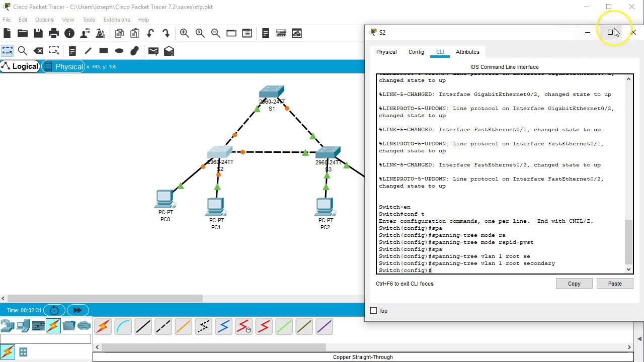The image size is (644, 362).
Task: Click the Paste button in CLI
Action: tap(615, 284)
